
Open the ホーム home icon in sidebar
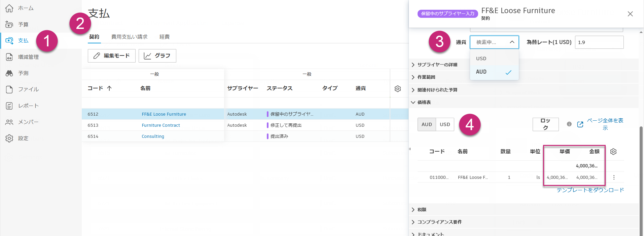(9, 8)
